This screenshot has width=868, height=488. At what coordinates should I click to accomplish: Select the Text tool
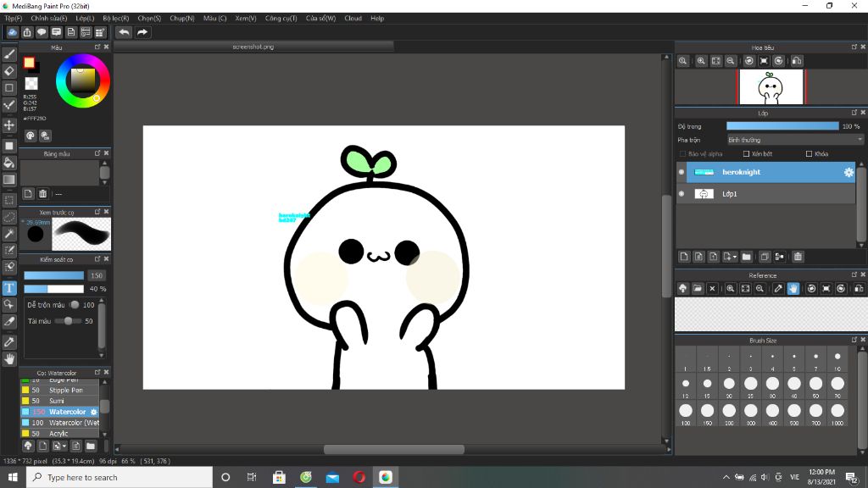[8, 288]
